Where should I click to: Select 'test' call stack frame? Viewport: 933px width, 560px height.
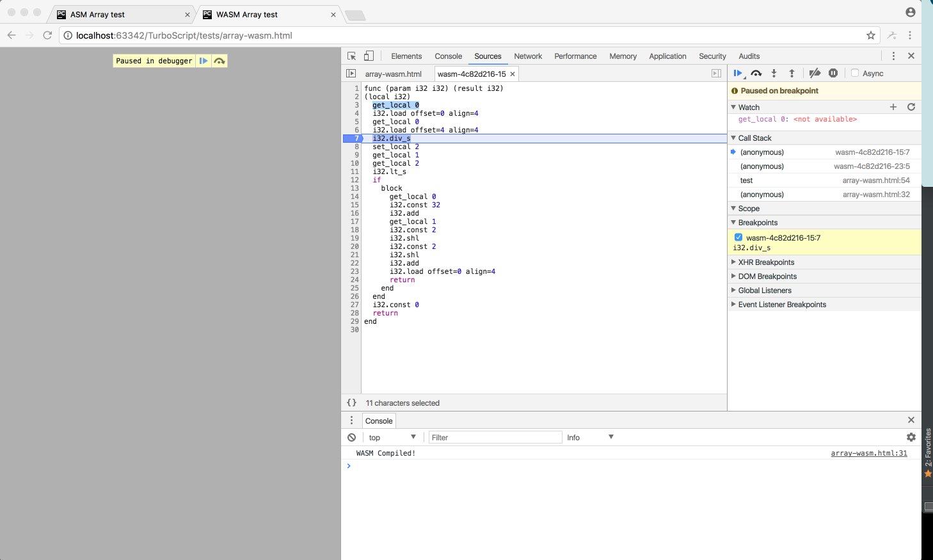click(x=825, y=180)
